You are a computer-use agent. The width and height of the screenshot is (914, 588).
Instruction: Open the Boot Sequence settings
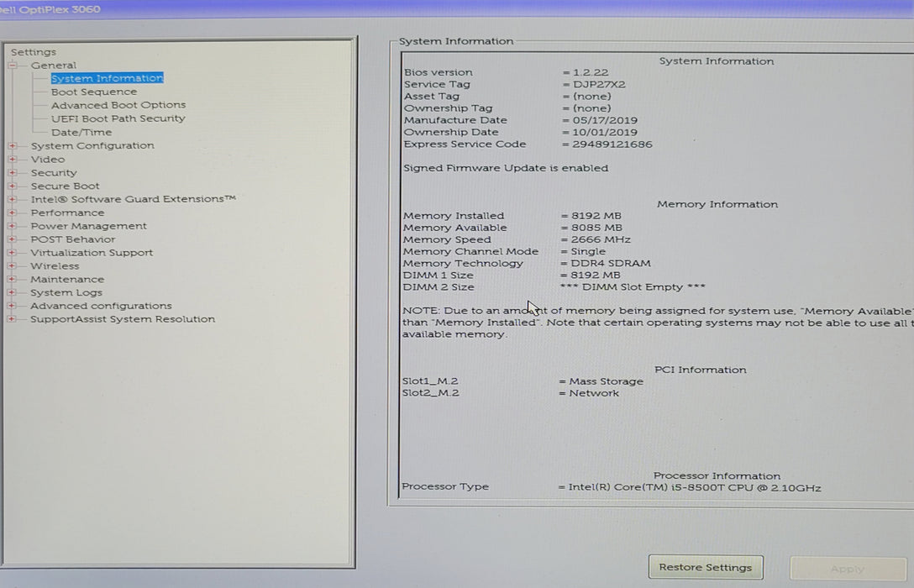tap(94, 92)
